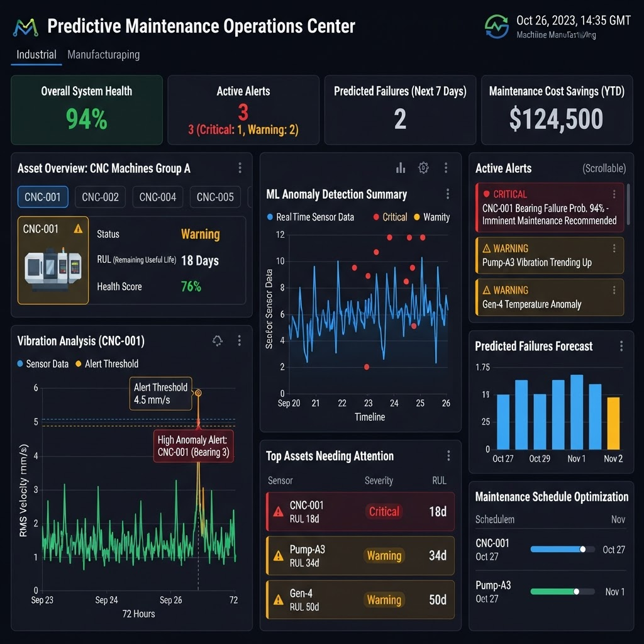This screenshot has height=644, width=644.
Task: Open Gen-4 Temperature alert options menu
Action: [x=614, y=291]
